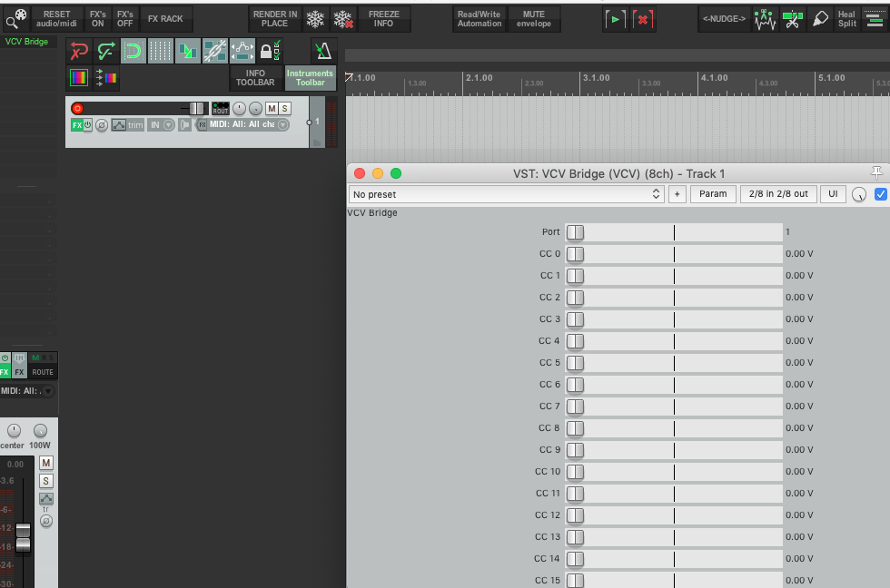Click the mixer volume fader handle

[24, 538]
